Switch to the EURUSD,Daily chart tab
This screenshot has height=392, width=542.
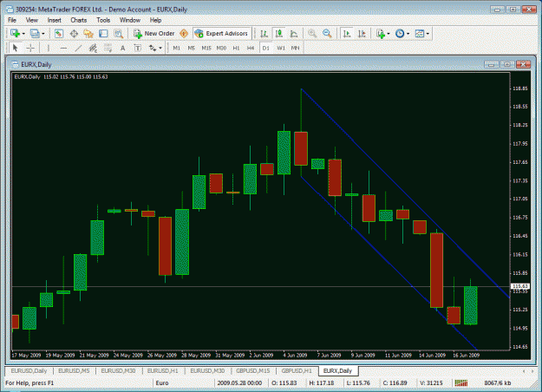[x=29, y=371]
